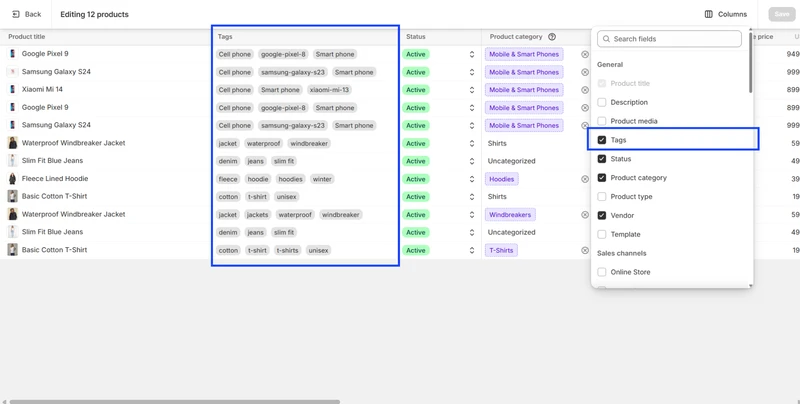Image resolution: width=800 pixels, height=404 pixels.
Task: Click the Smart phone tag in Xiaomi row
Action: (280, 90)
